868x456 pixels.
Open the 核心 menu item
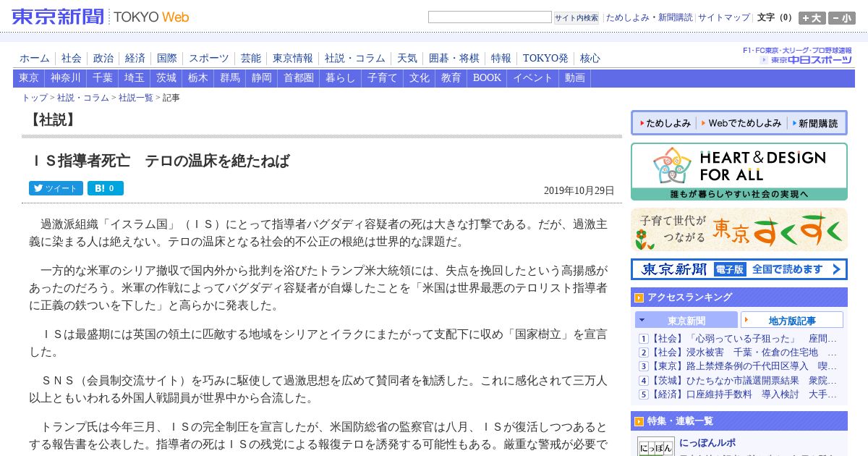point(590,58)
